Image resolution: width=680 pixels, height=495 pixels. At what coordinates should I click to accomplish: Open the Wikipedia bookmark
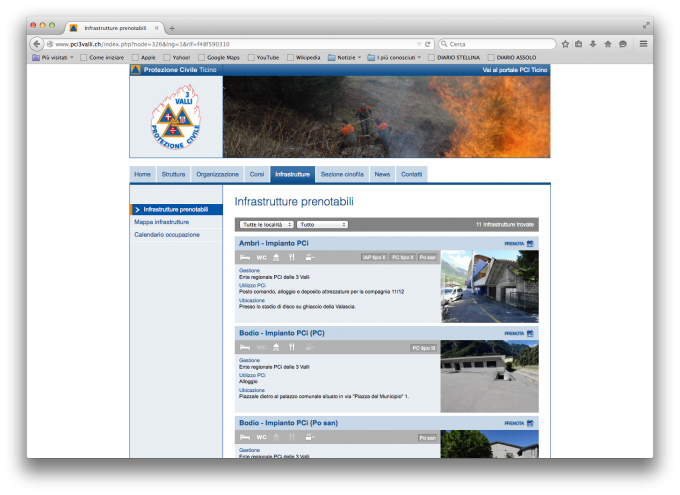(x=304, y=57)
